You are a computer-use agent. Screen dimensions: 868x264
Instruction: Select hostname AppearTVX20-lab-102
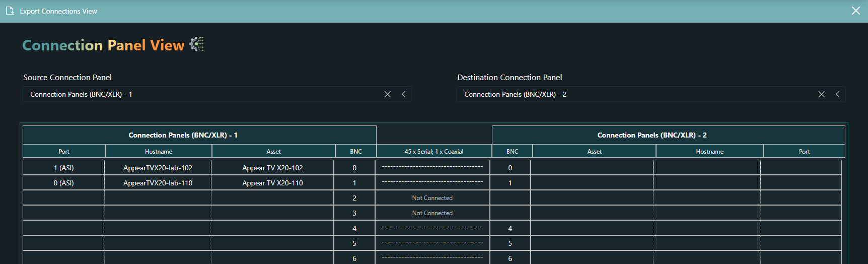158,168
